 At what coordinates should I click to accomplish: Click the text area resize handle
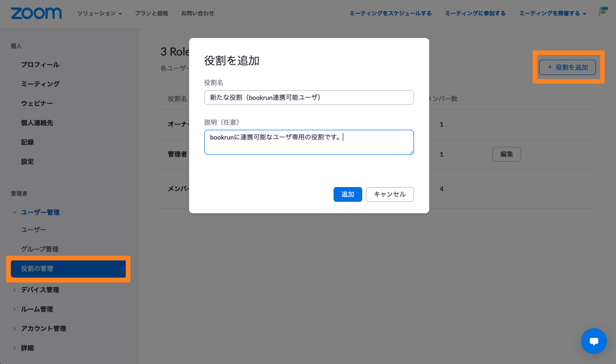coord(411,152)
